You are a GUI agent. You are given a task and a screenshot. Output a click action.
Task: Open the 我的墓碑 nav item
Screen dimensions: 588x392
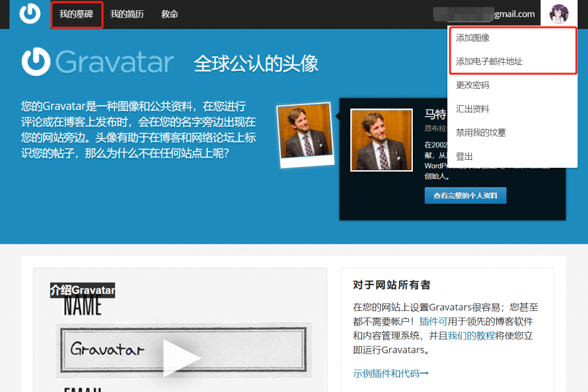click(76, 14)
